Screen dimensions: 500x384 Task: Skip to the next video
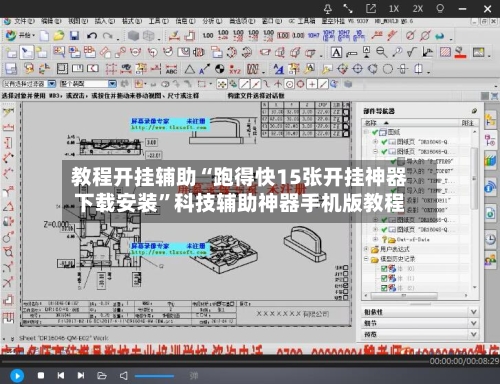(81, 376)
